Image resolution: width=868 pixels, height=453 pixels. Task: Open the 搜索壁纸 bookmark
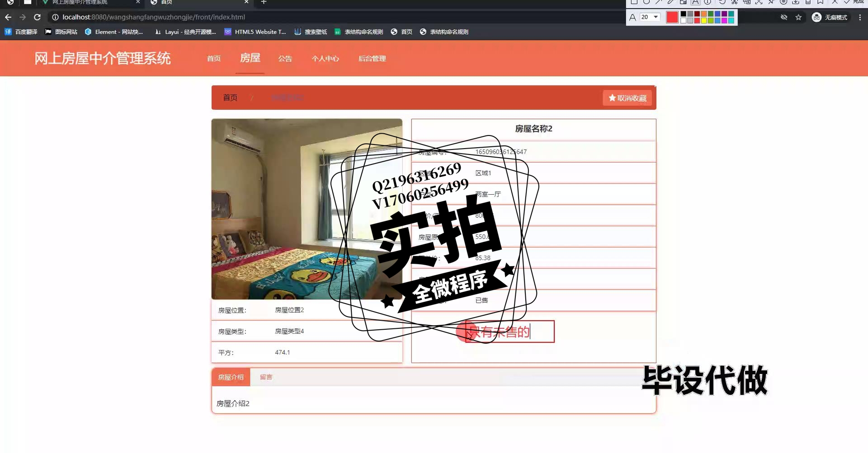click(x=311, y=32)
